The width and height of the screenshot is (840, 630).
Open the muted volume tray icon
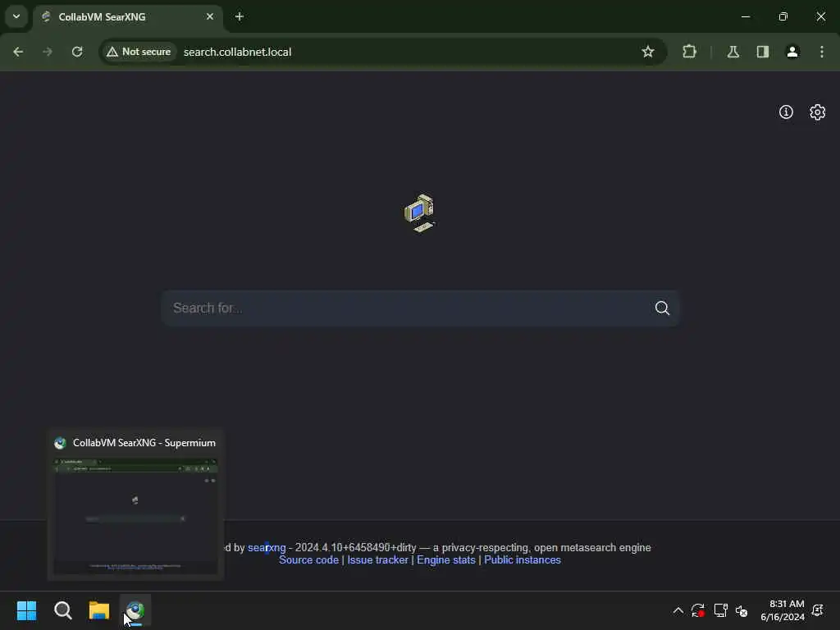click(742, 610)
